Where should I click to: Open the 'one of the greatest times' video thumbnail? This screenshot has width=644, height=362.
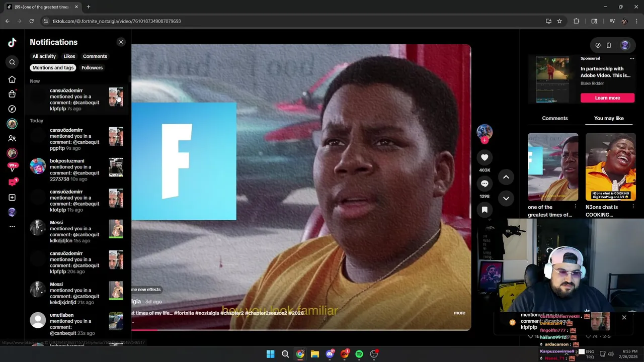click(x=553, y=167)
